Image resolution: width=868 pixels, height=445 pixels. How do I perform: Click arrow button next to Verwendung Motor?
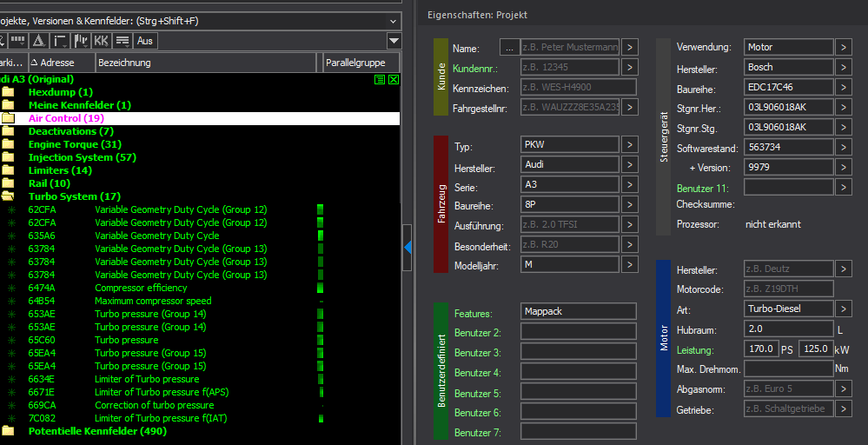pyautogui.click(x=843, y=47)
